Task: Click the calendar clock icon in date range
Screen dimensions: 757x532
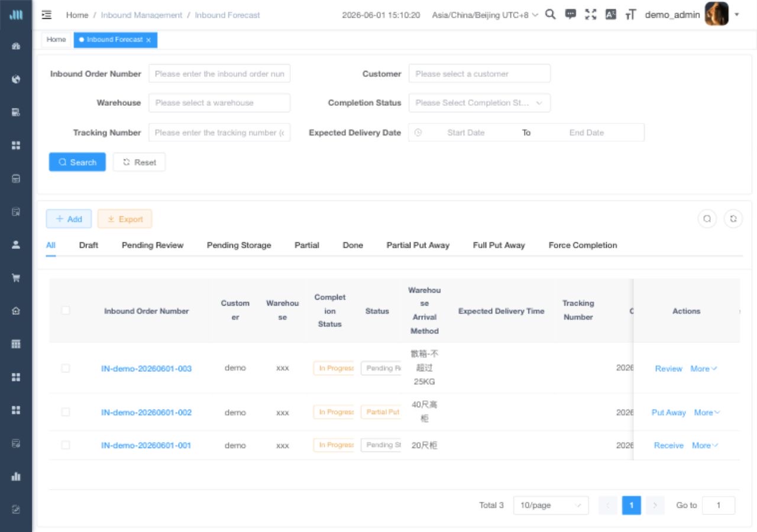Action: 418,132
